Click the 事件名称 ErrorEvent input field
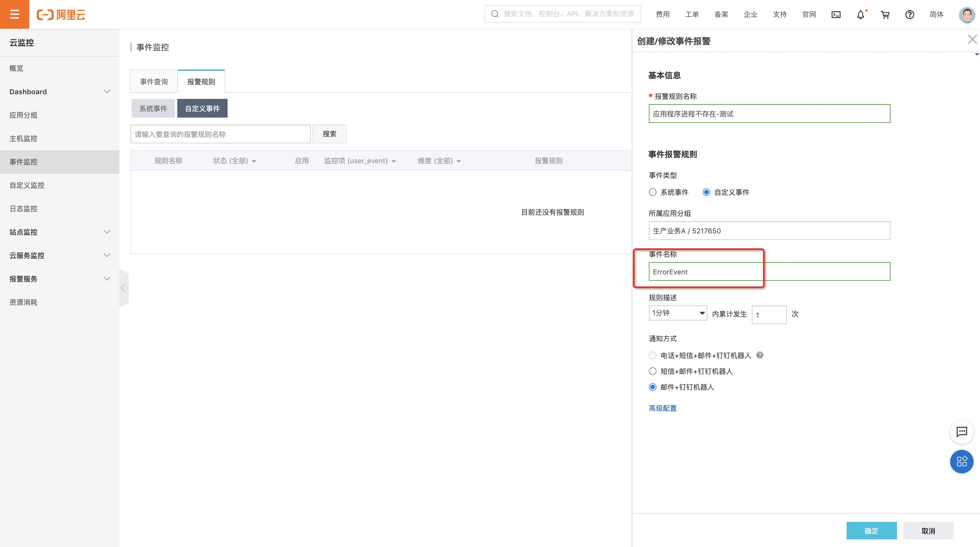Image resolution: width=980 pixels, height=547 pixels. [769, 271]
